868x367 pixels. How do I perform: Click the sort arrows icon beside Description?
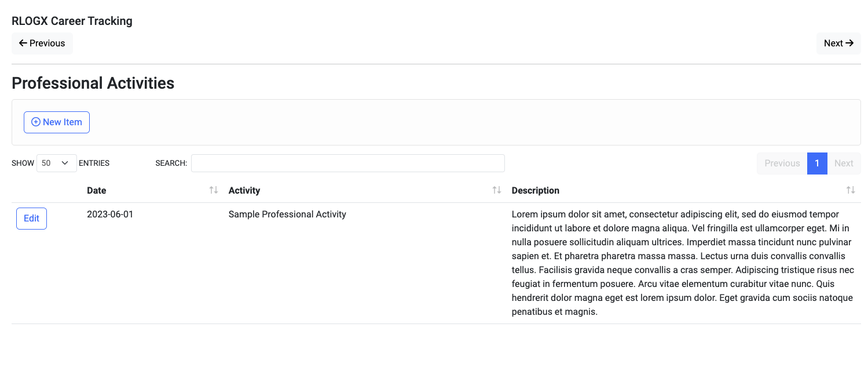pyautogui.click(x=851, y=190)
